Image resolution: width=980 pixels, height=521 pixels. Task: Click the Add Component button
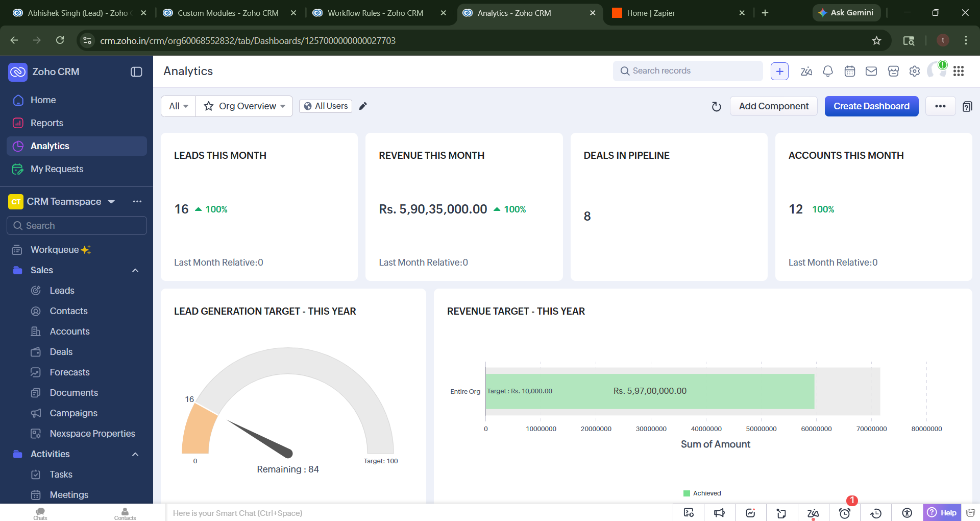point(773,106)
